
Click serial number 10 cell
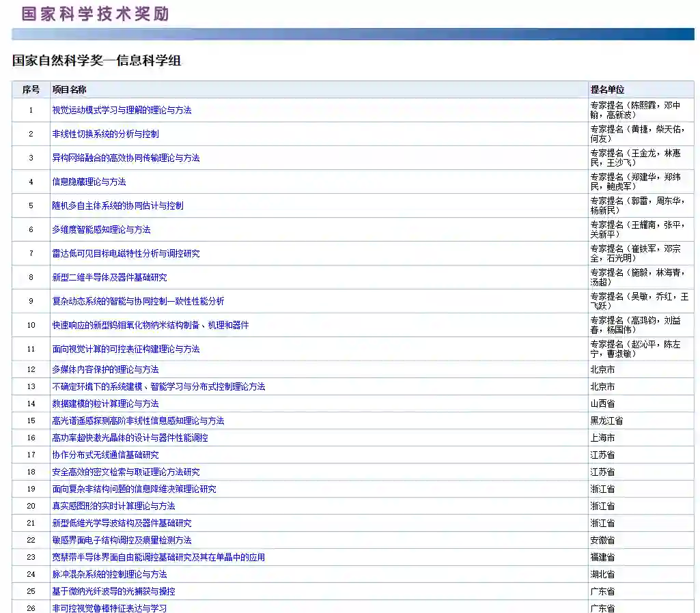[31, 325]
